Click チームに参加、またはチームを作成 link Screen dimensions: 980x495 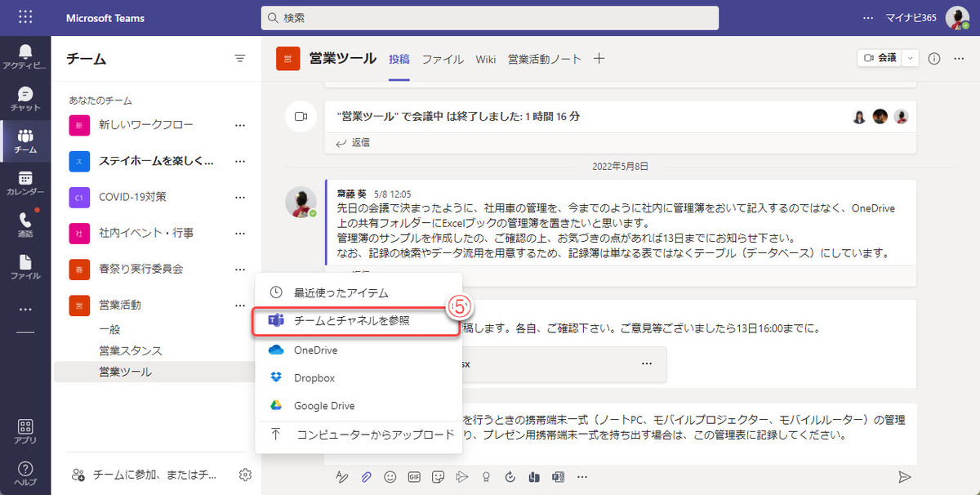coord(145,475)
